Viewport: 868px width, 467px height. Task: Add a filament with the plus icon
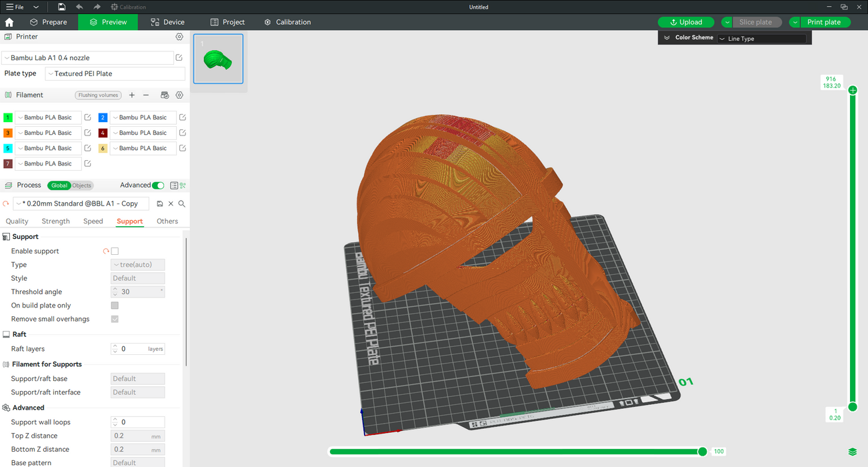132,95
